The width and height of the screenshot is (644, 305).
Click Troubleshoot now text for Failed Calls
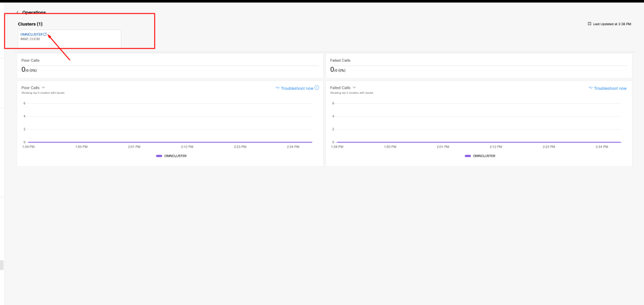610,88
